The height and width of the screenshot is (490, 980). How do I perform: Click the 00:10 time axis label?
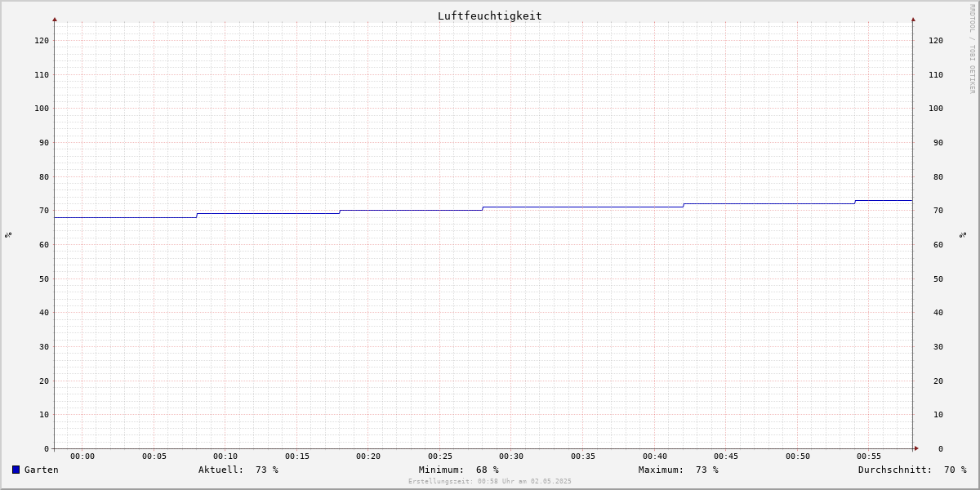[225, 457]
